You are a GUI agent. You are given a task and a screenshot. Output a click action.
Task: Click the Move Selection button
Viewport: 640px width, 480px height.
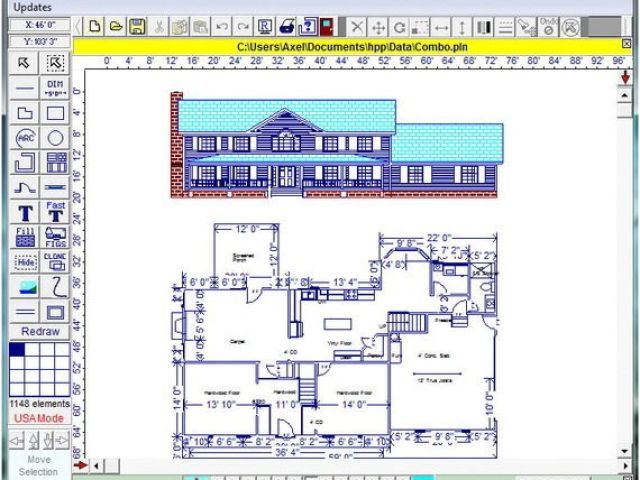[38, 465]
